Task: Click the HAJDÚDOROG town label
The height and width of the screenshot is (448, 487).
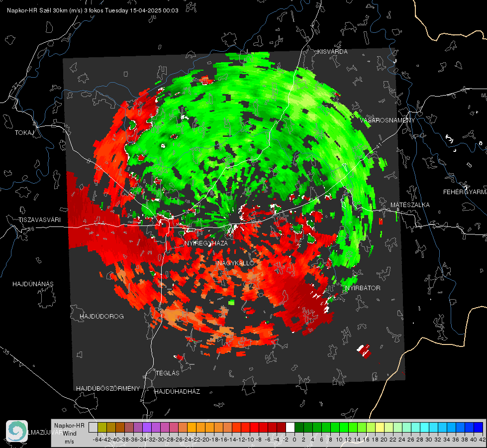Action: tap(101, 316)
